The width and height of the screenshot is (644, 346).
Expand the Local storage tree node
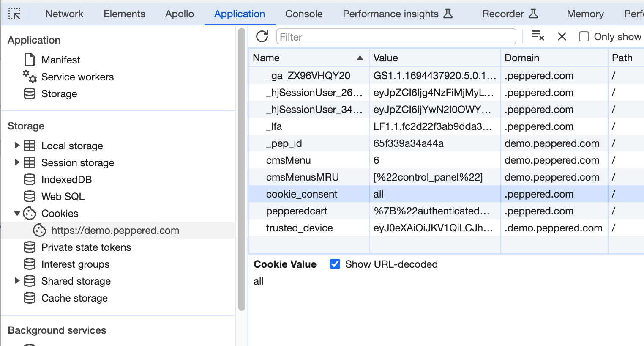[17, 146]
